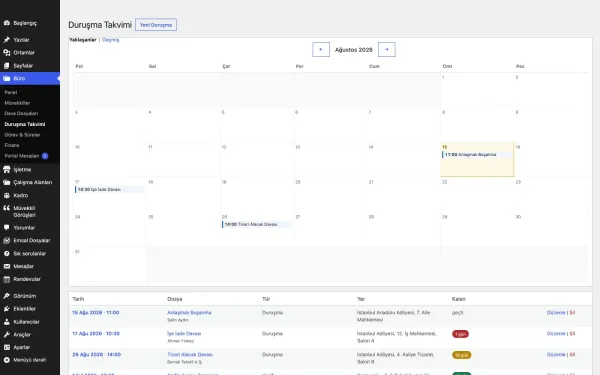The height and width of the screenshot is (375, 600).
Task: Open the Başlangıç dashboard icon
Action: (x=7, y=23)
